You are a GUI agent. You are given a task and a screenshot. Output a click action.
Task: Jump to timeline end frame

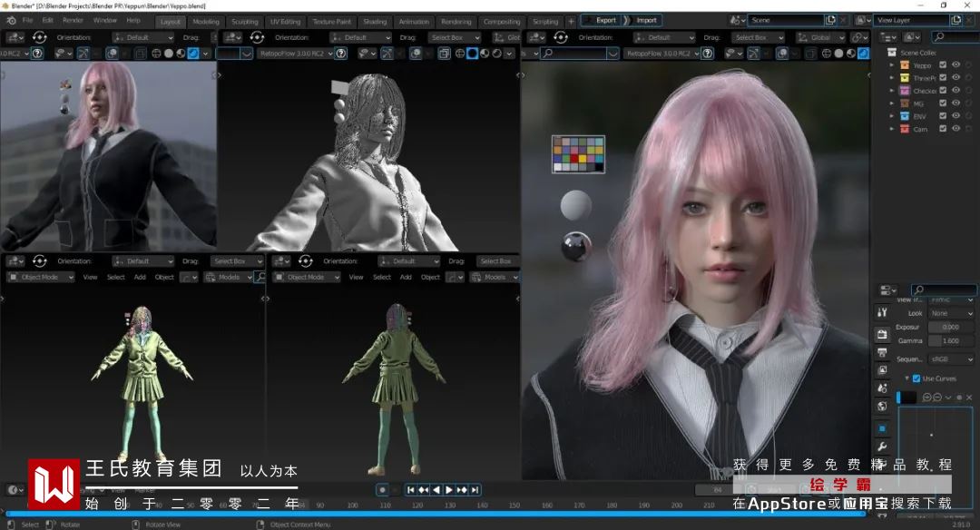pyautogui.click(x=475, y=490)
